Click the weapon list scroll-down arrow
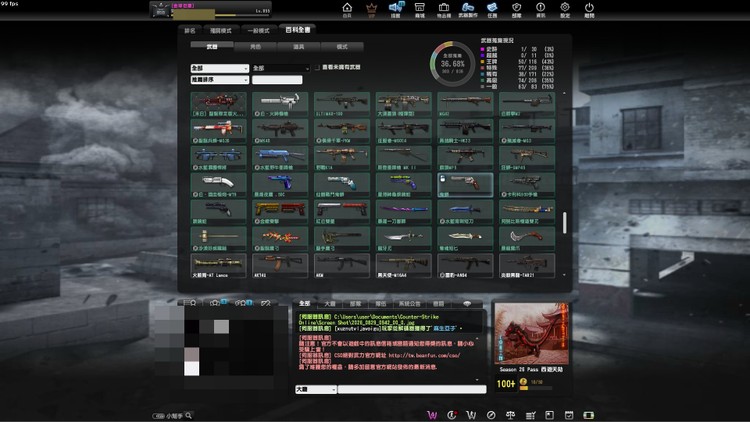 point(564,275)
